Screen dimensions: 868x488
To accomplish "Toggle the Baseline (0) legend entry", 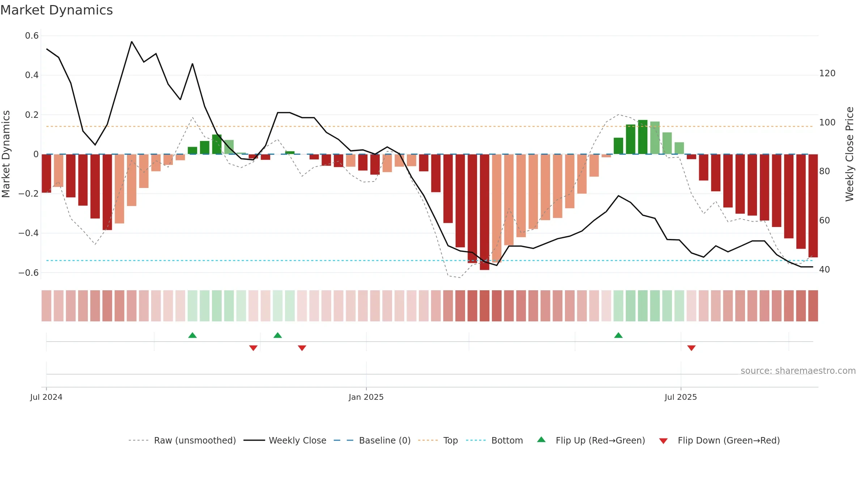I will pos(372,440).
